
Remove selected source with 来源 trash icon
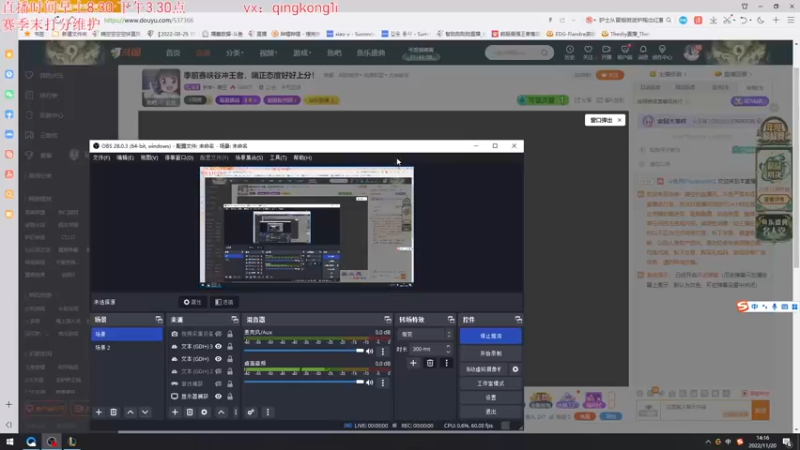coord(190,412)
